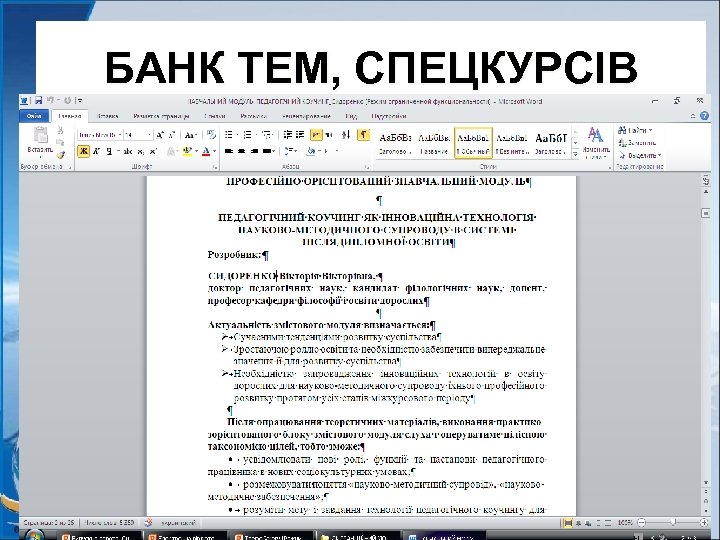Open the folder window taskbar button
Screen dimensions: 720x540
[x=358, y=536]
